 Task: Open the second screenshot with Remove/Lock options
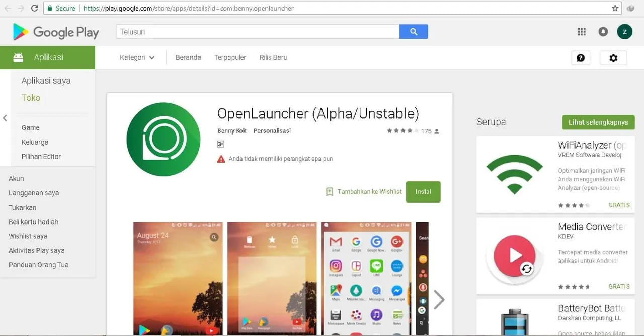(272, 279)
